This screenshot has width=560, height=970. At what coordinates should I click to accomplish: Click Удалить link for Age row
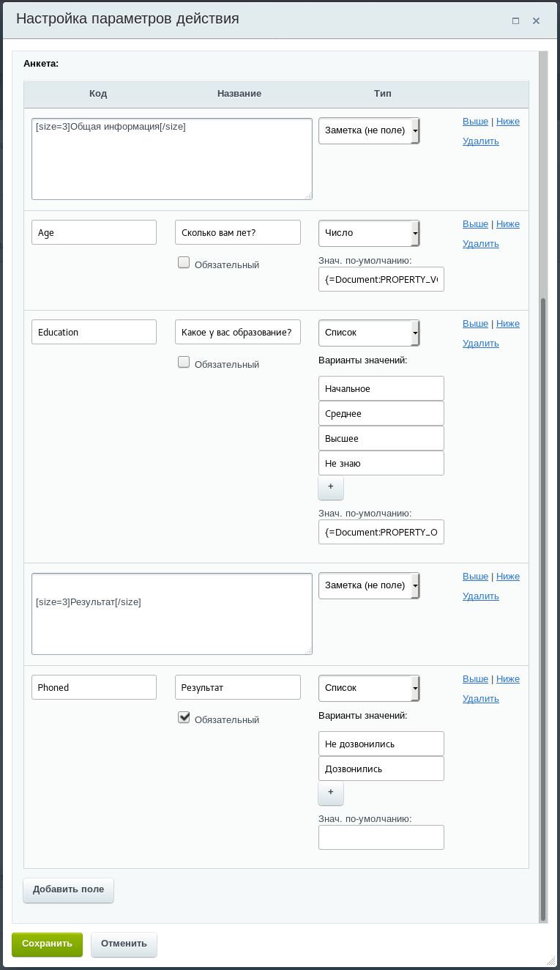(481, 243)
